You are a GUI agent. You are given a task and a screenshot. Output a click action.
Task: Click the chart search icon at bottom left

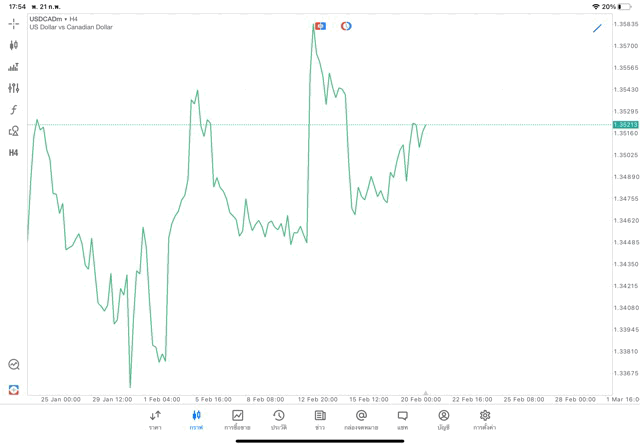(x=14, y=365)
